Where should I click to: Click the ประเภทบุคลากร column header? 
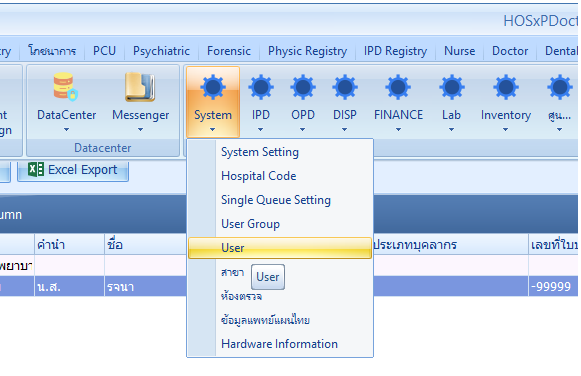[x=450, y=244]
